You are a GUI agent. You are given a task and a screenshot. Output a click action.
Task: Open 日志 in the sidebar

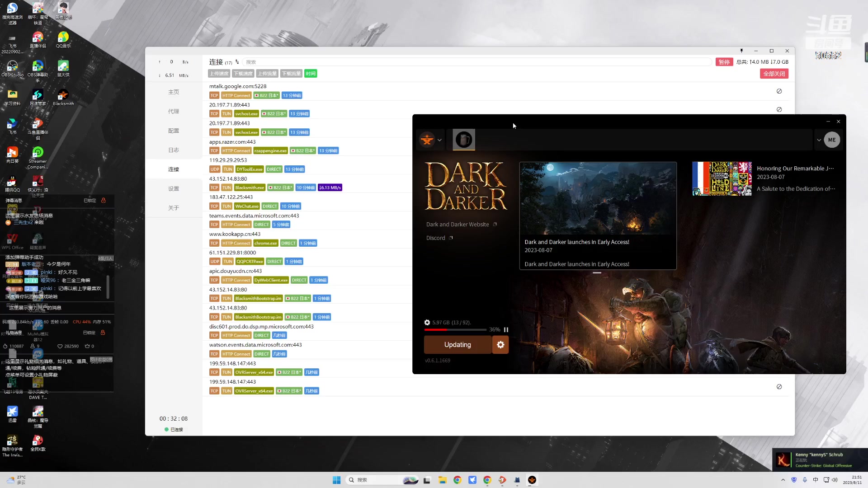coord(174,150)
